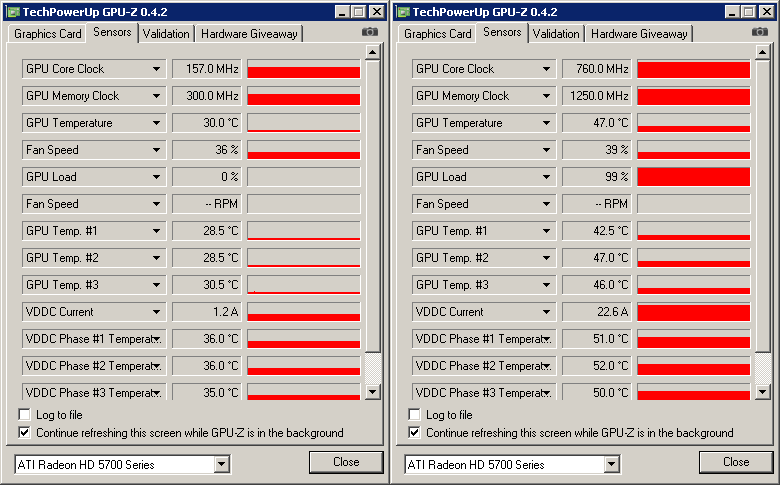Click the camera screenshot icon in left GPU-Z window
This screenshot has width=780, height=485.
370,32
